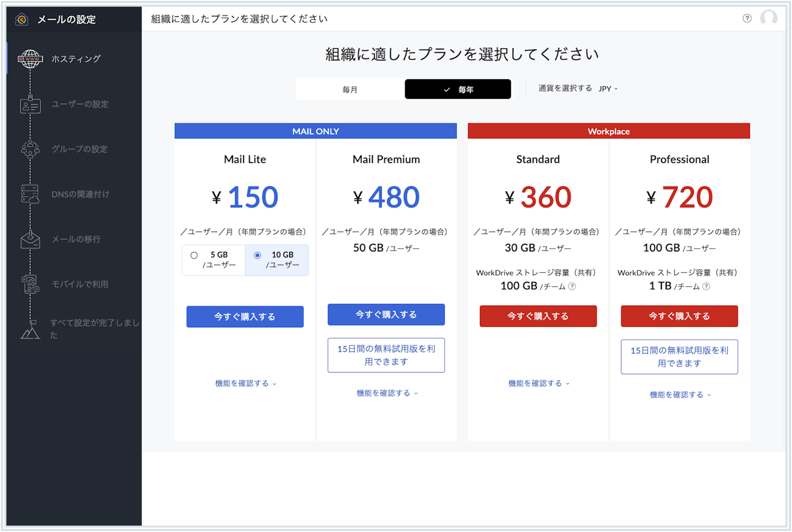Click the user settings ID card icon

[x=30, y=105]
